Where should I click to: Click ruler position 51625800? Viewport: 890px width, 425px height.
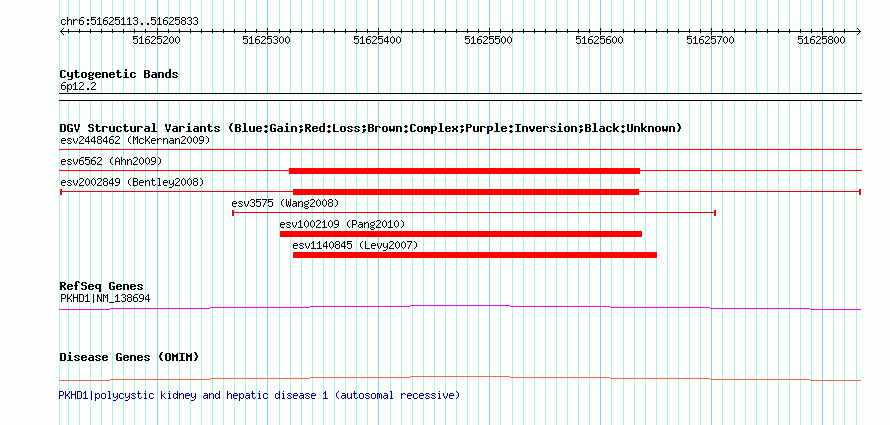click(x=822, y=40)
